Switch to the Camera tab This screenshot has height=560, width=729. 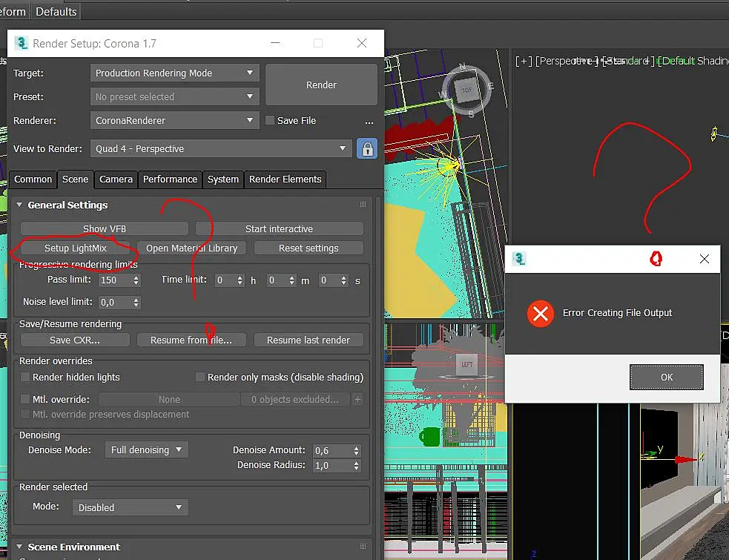click(116, 179)
